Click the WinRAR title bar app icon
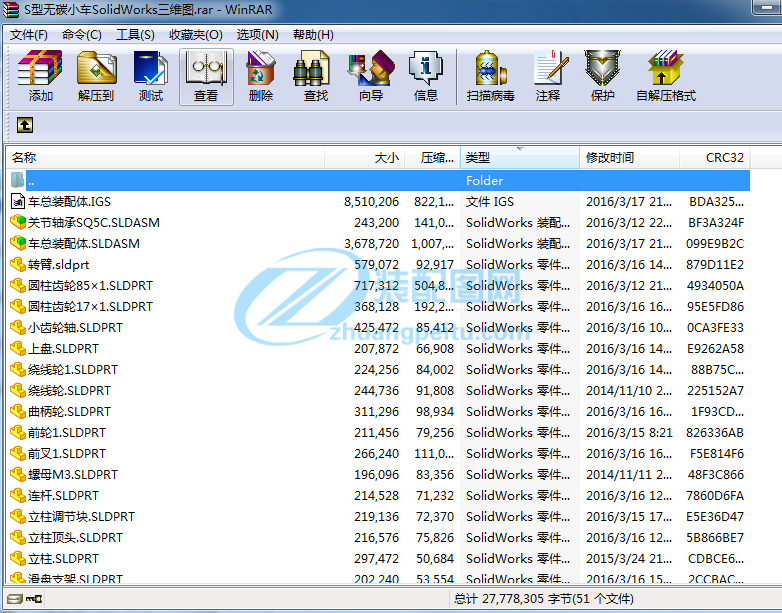782x613 pixels. (x=11, y=9)
